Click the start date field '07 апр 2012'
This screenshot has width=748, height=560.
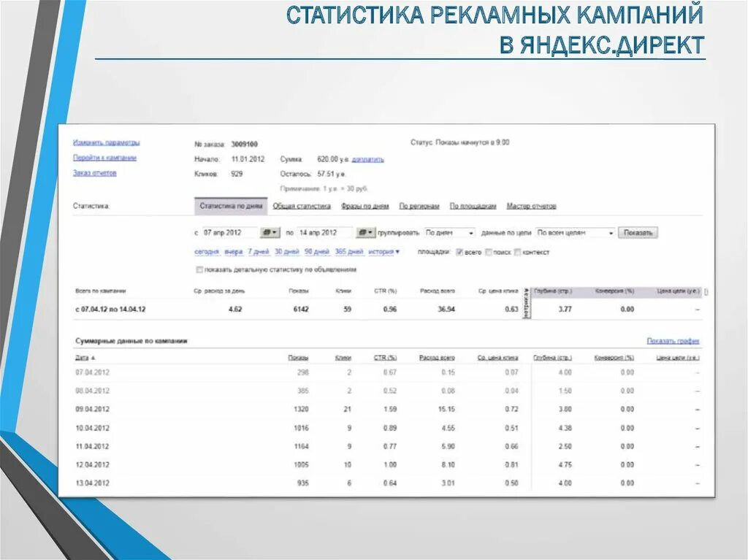[x=230, y=233]
